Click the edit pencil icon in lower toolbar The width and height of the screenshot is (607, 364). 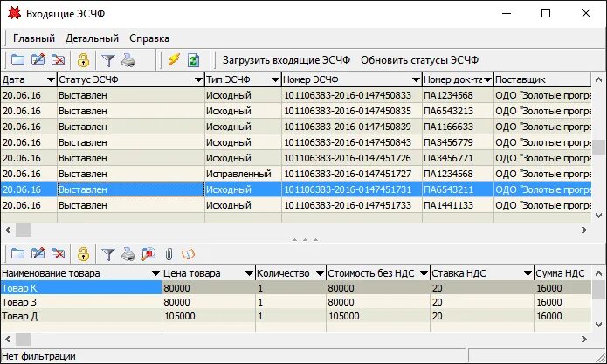point(38,254)
